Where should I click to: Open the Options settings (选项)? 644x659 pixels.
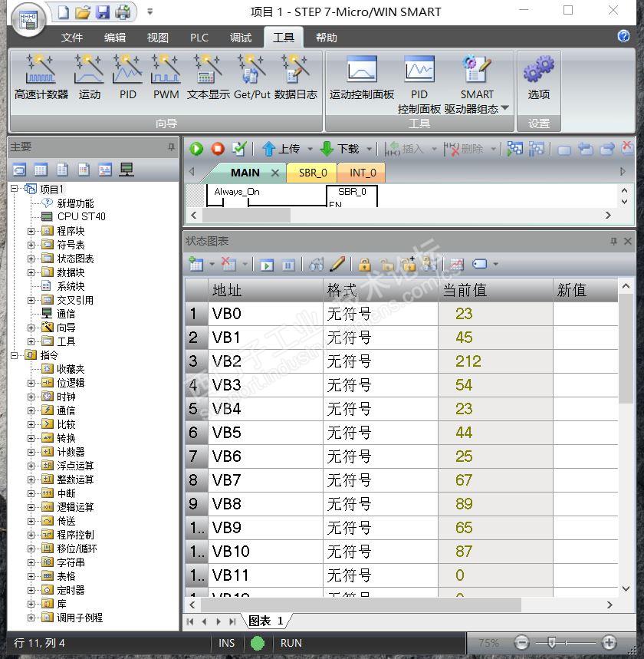tap(538, 77)
